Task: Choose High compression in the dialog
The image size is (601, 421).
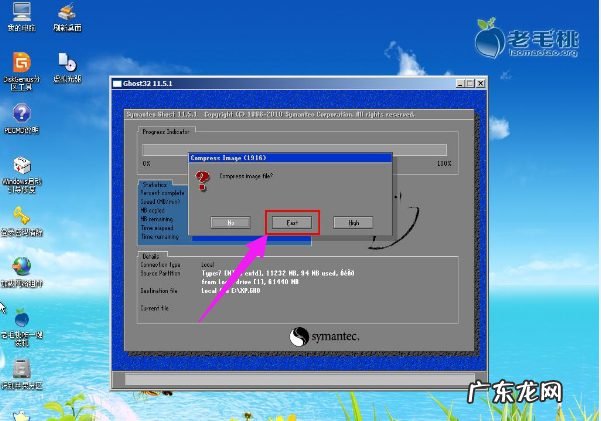Action: [353, 222]
